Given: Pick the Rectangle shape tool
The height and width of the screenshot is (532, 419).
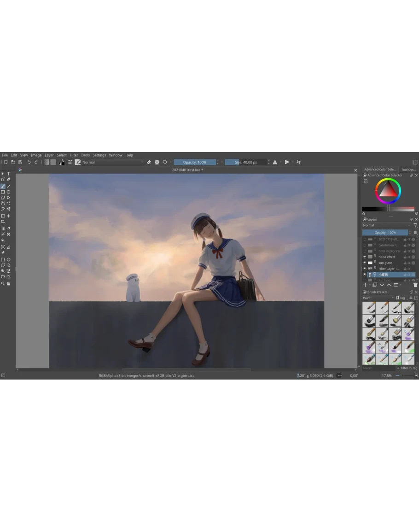Looking at the screenshot, I should tap(3, 192).
